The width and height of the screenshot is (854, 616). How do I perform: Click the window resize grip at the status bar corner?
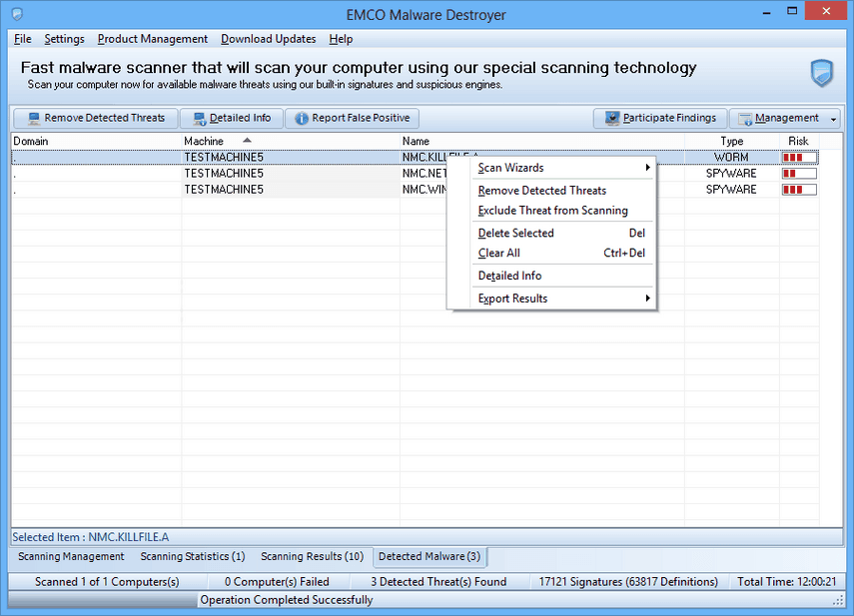[x=838, y=601]
